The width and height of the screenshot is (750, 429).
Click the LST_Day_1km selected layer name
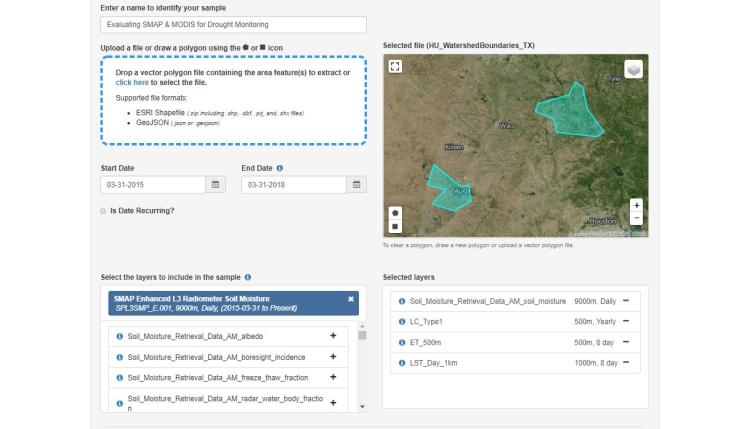[433, 363]
